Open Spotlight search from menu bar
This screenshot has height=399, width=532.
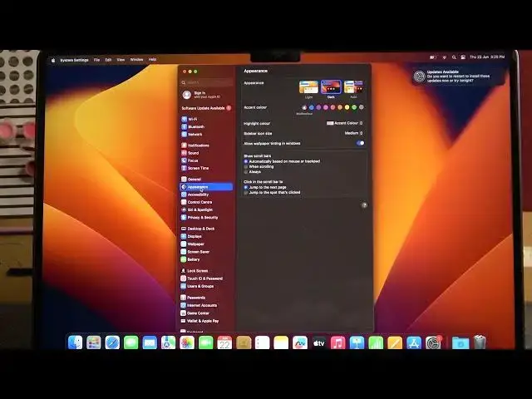(x=454, y=57)
